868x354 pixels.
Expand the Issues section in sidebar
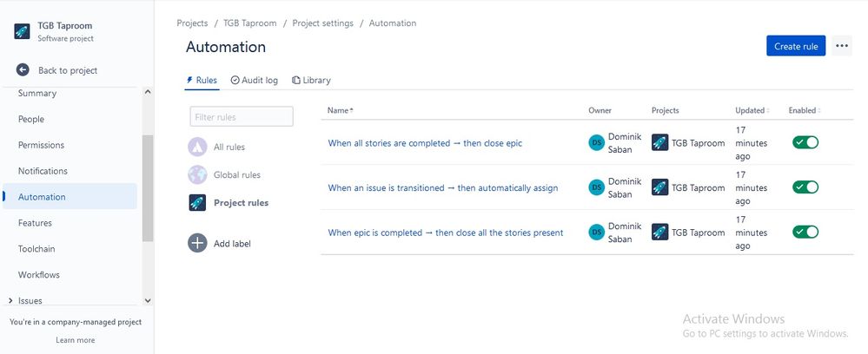[x=10, y=300]
